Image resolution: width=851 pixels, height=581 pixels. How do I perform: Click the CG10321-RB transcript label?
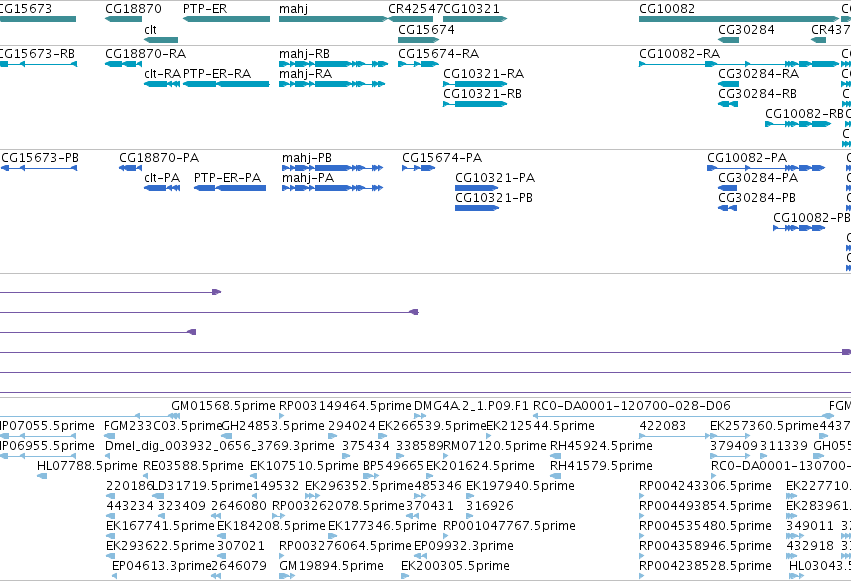click(482, 94)
